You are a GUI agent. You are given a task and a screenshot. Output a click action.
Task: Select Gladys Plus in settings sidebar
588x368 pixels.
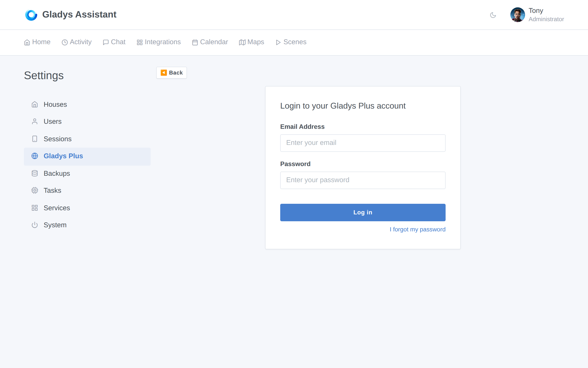tap(87, 156)
